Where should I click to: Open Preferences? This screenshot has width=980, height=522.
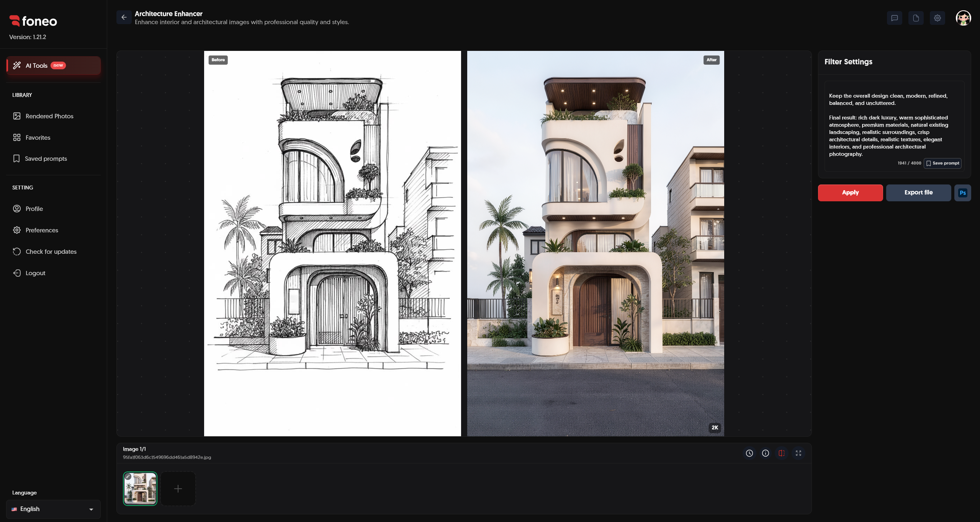point(54,230)
